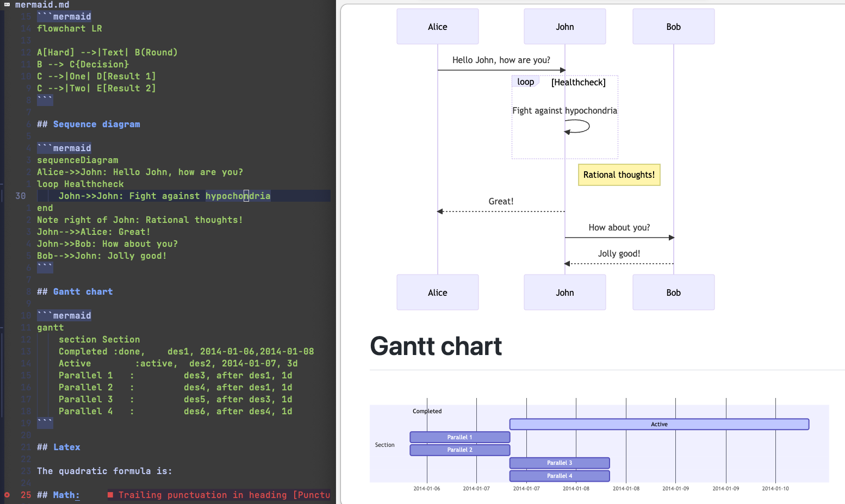This screenshot has width=845, height=504.
Task: Click the 'gantt' keyword line
Action: coord(51,327)
